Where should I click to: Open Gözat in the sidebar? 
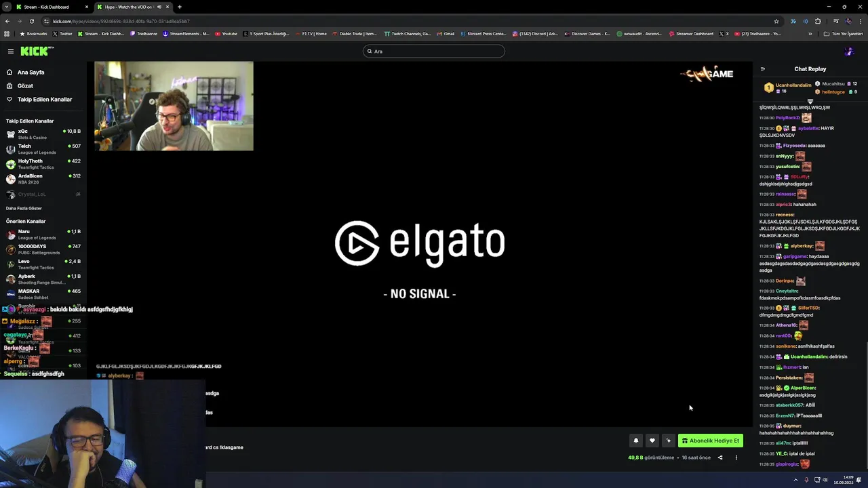tap(25, 85)
